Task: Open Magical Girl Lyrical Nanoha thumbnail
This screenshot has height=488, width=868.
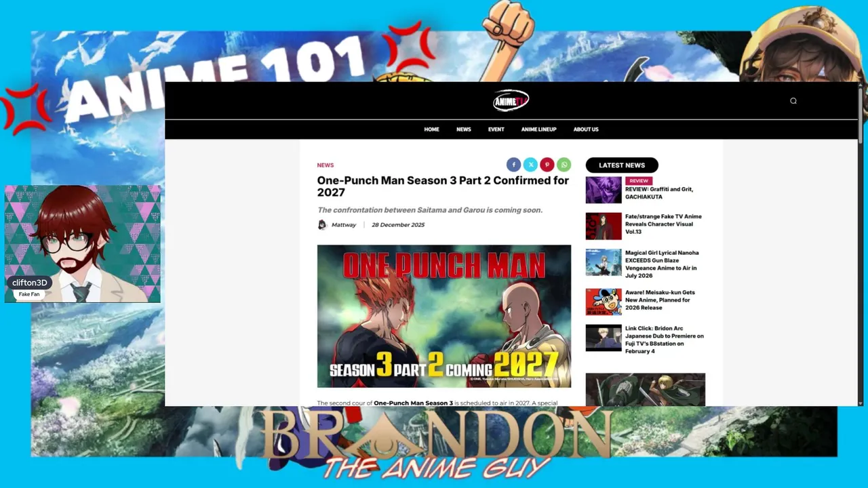Action: (604, 262)
